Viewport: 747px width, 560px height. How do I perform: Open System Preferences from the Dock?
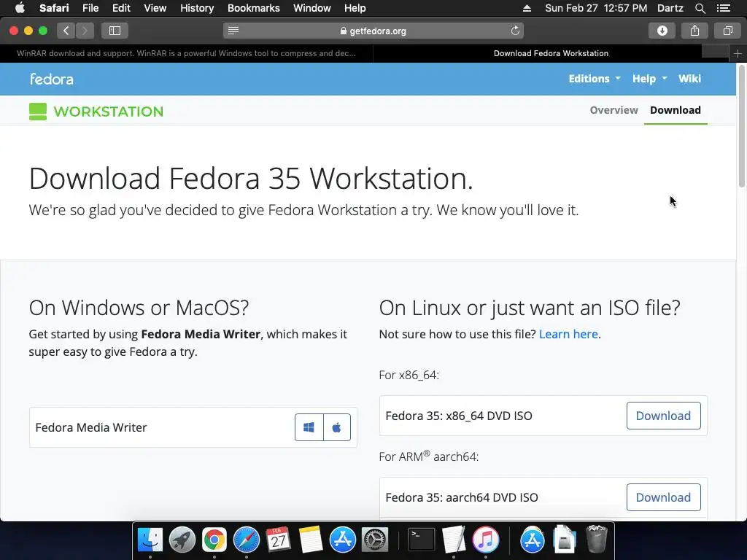coord(375,540)
